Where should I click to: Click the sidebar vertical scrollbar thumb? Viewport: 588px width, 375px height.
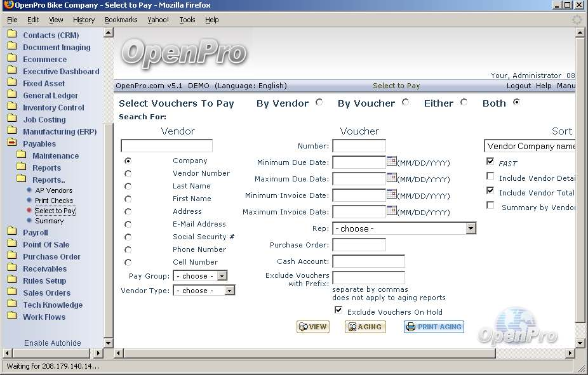108,230
